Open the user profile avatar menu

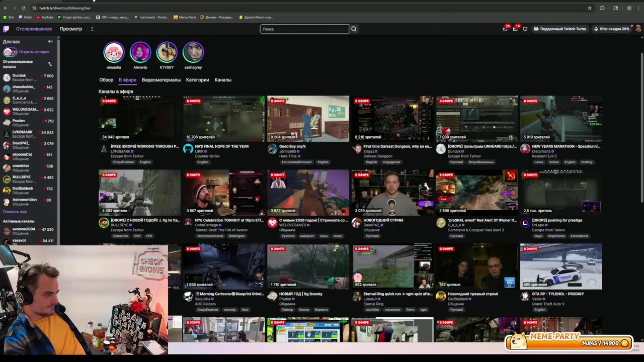(638, 29)
